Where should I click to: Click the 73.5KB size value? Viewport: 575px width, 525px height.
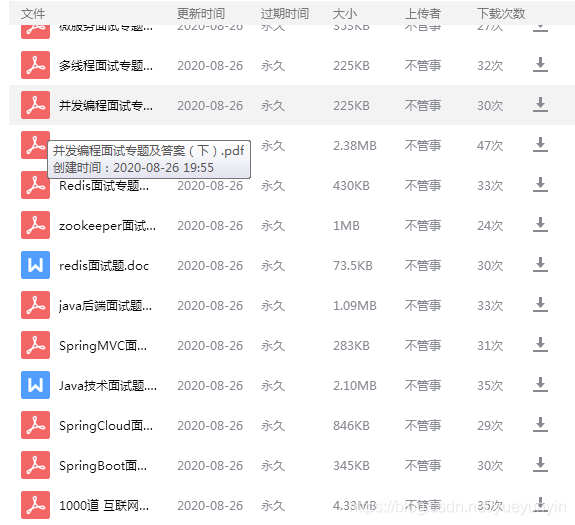pyautogui.click(x=352, y=265)
